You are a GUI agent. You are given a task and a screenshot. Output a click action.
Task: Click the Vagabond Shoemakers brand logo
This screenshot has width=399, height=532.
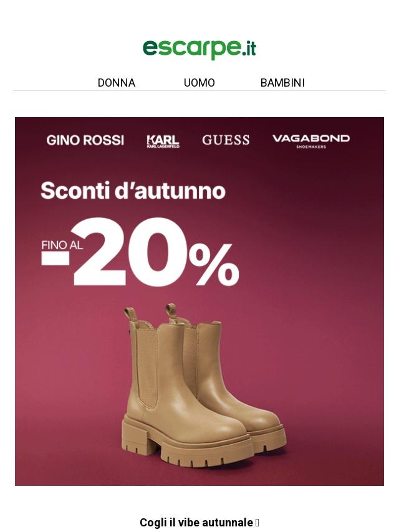coord(311,141)
